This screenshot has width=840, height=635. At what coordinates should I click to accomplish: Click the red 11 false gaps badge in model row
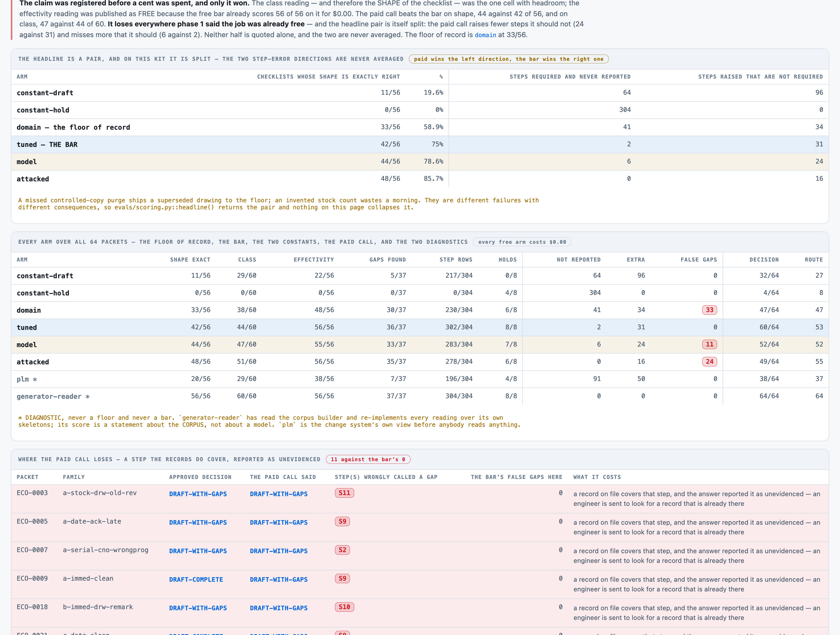pos(709,344)
